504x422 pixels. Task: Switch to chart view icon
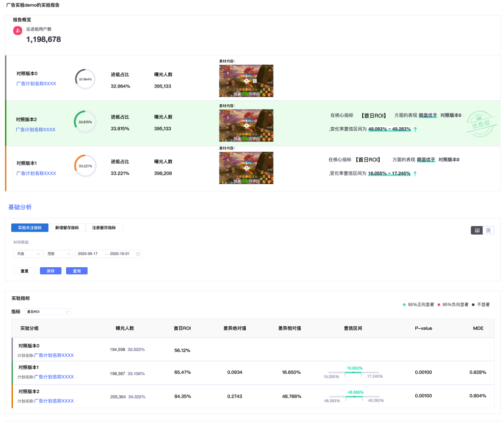(476, 231)
